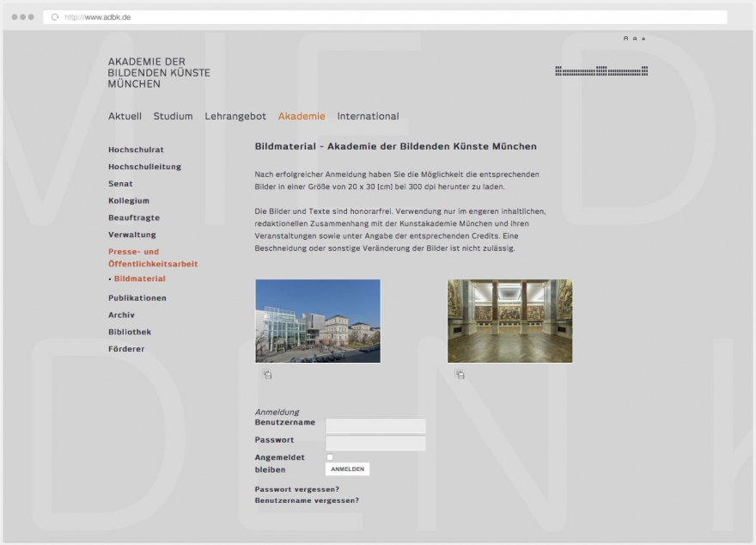Open the Studium menu
This screenshot has height=545, width=756.
tap(173, 116)
